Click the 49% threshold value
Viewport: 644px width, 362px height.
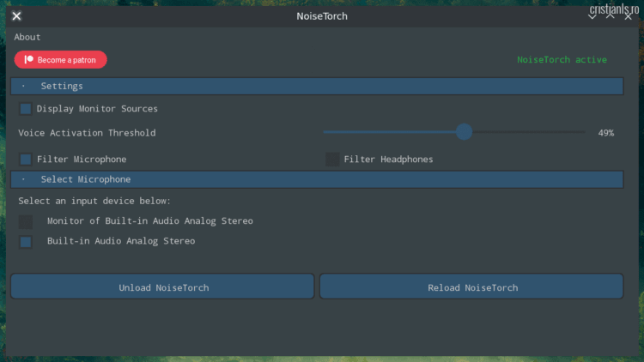coord(606,133)
